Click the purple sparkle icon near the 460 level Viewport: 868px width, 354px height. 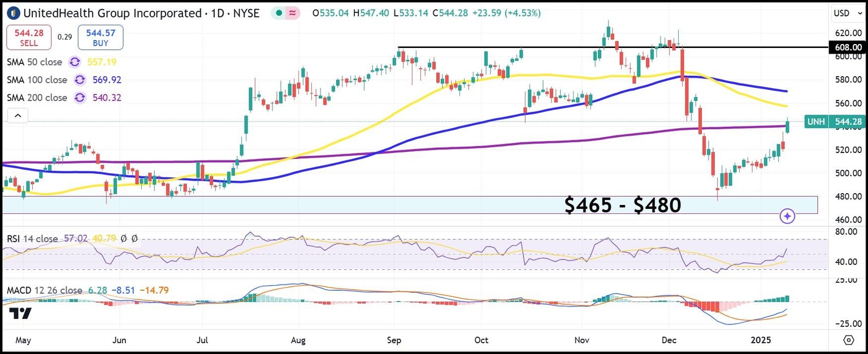[787, 216]
